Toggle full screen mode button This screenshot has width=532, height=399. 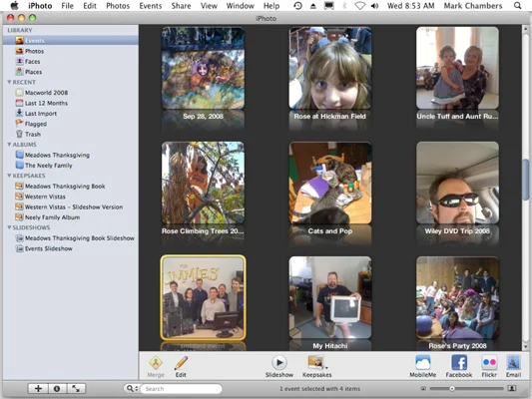(76, 389)
